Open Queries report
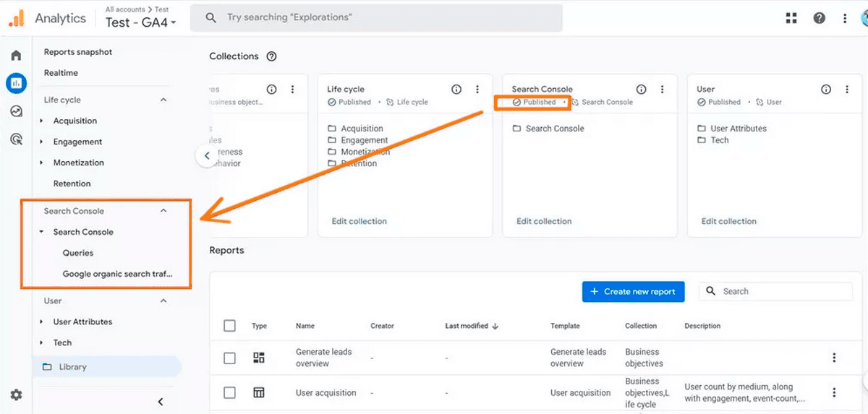 point(78,253)
